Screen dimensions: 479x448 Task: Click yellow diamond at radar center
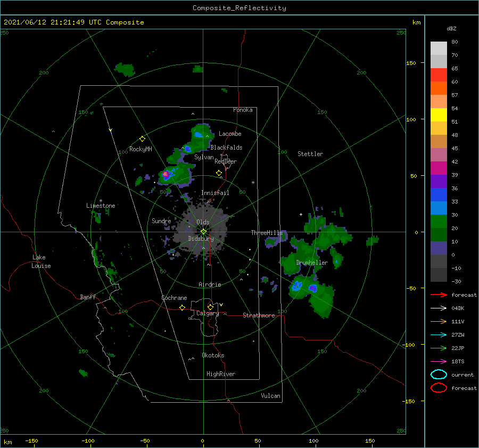coord(203,232)
